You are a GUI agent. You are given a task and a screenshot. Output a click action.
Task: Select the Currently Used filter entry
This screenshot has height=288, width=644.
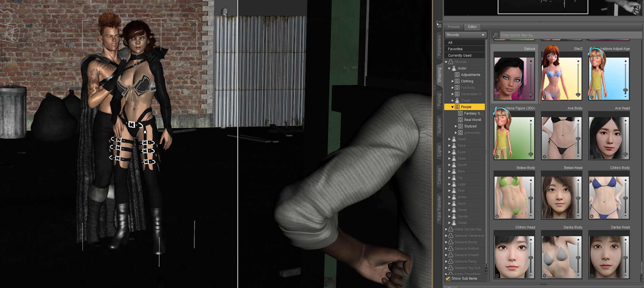click(465, 55)
